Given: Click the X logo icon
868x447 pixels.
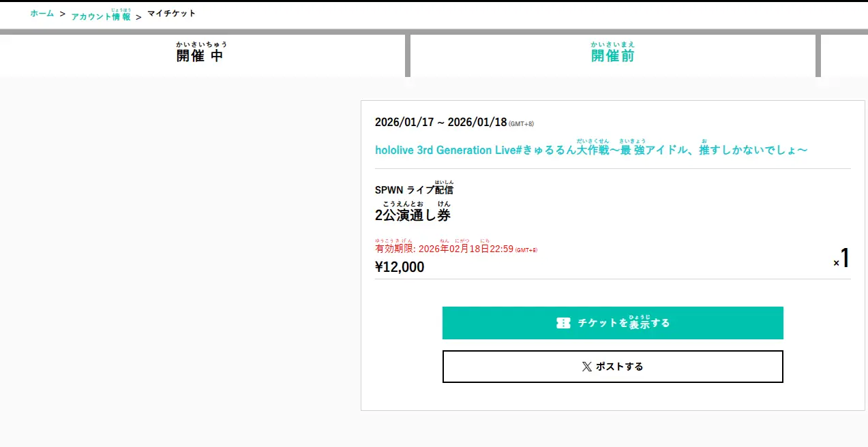Looking at the screenshot, I should (x=586, y=367).
